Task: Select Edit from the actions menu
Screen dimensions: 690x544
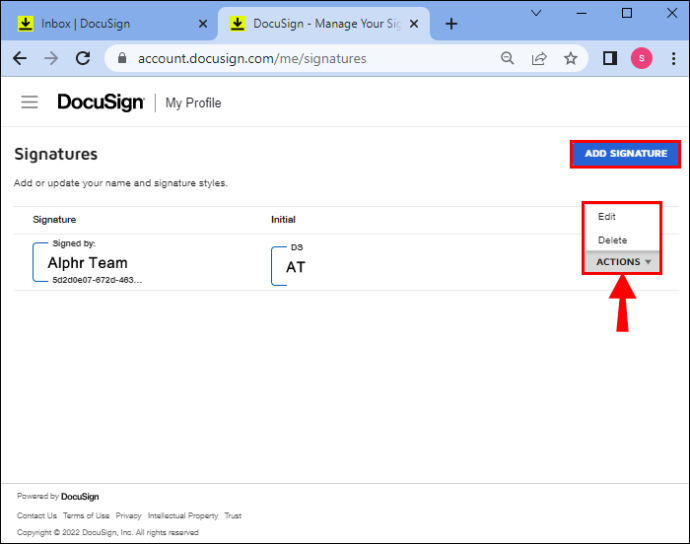Action: coord(606,217)
